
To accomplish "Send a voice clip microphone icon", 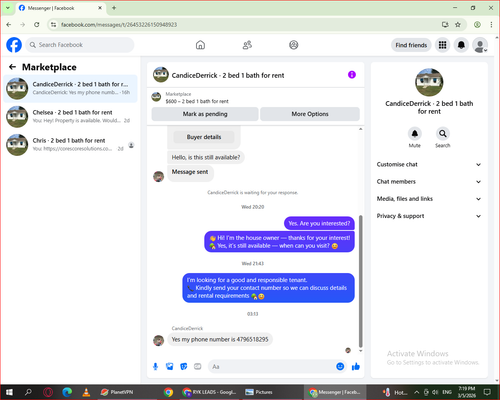I will point(155,367).
